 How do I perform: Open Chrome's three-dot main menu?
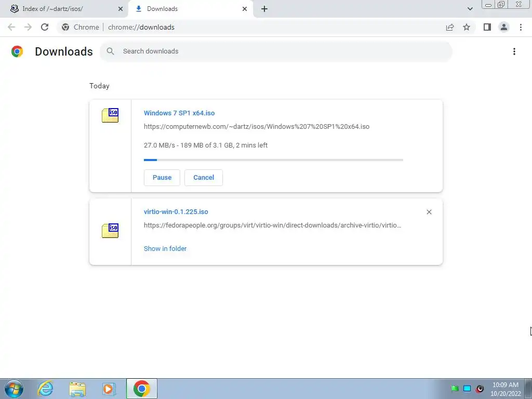point(521,27)
